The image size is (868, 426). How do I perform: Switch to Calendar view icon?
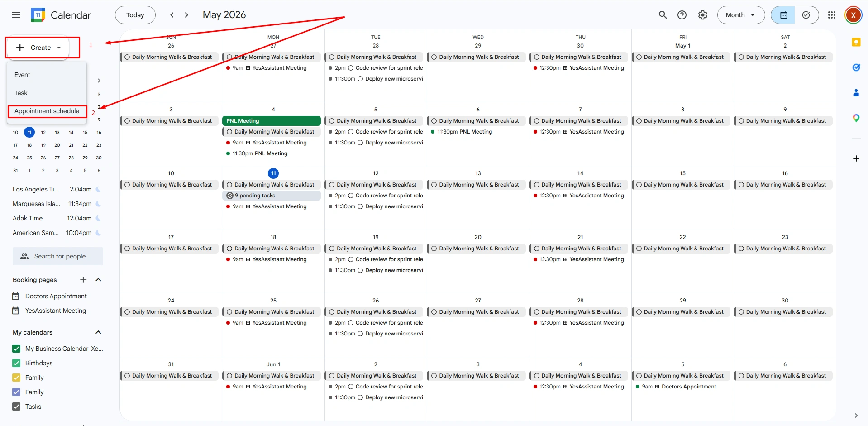click(x=783, y=15)
